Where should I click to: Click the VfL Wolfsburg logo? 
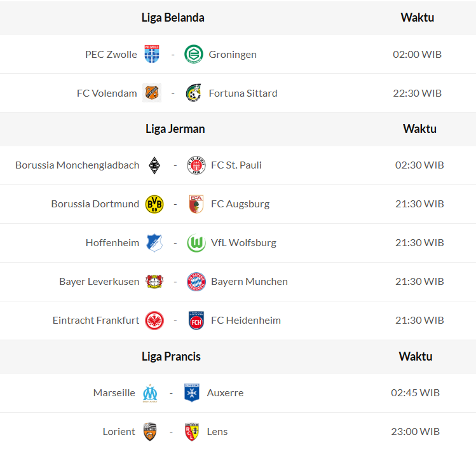196,243
